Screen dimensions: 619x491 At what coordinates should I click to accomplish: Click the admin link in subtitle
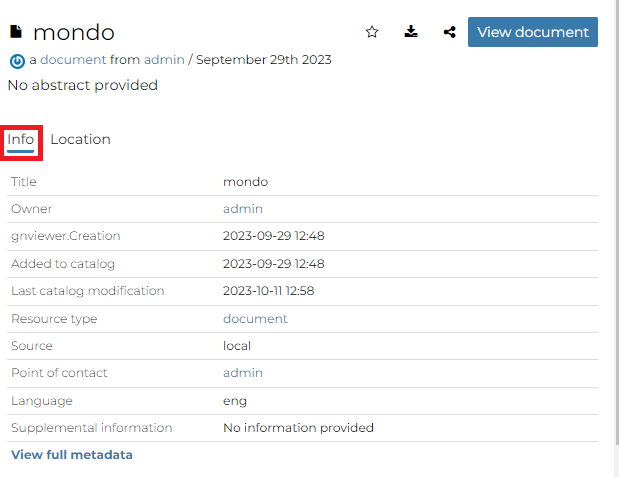[164, 60]
